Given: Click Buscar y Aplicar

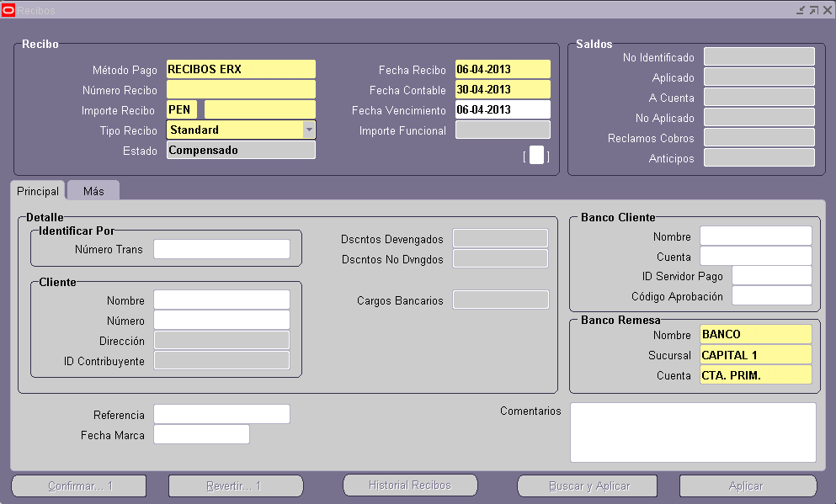Looking at the screenshot, I should [x=587, y=485].
